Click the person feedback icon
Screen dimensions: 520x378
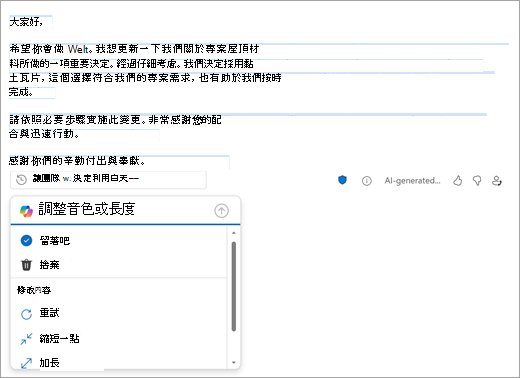497,181
